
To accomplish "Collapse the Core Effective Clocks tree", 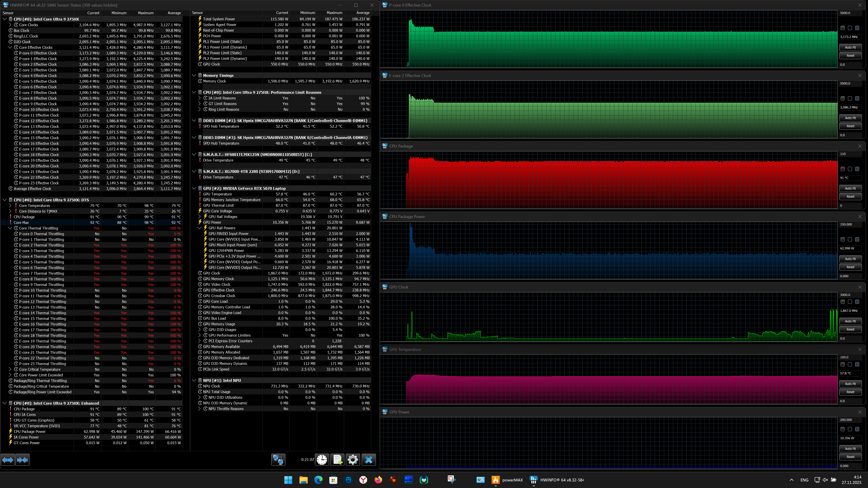I will (10, 47).
